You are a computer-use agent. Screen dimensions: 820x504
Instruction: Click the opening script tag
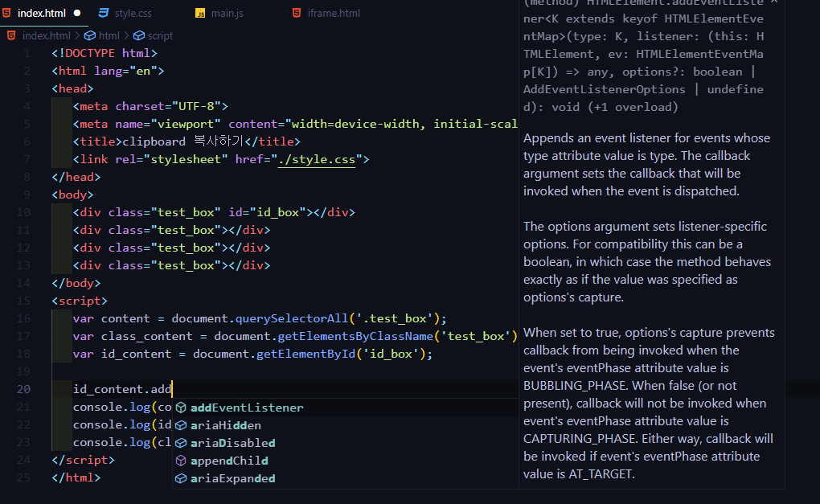pyautogui.click(x=80, y=301)
